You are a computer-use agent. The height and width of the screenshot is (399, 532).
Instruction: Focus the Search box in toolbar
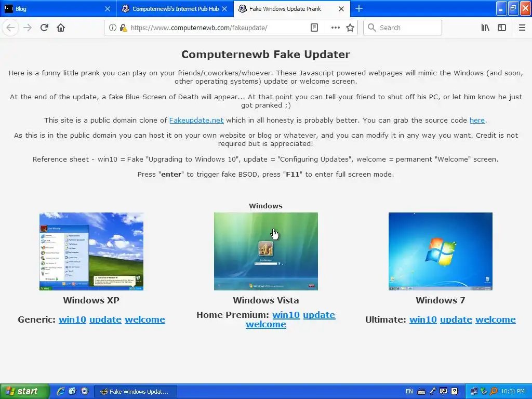point(403,28)
